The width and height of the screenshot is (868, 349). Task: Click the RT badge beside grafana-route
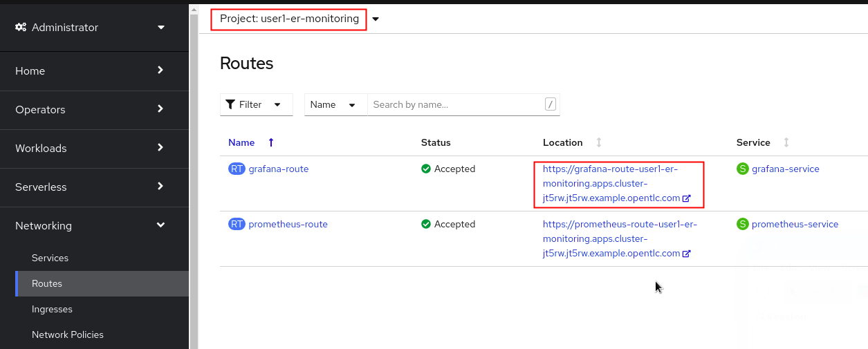(237, 169)
